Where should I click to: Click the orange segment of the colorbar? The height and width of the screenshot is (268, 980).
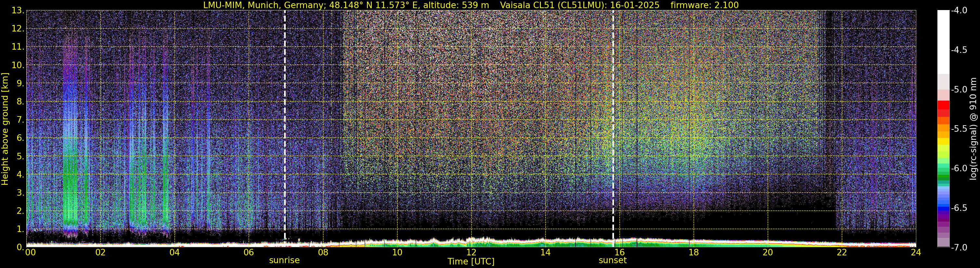(x=944, y=127)
